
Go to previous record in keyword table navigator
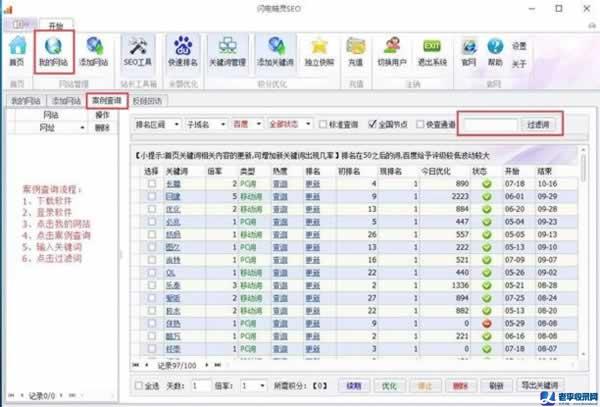(x=147, y=365)
